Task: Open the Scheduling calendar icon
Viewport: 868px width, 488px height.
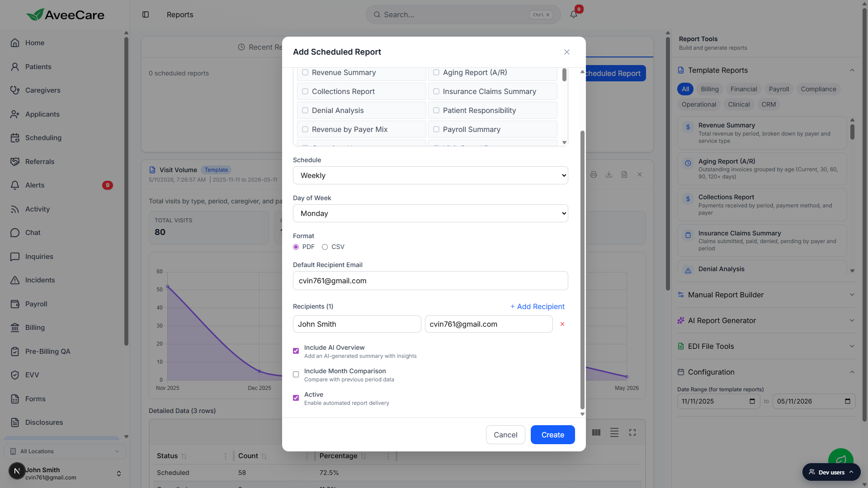Action: [15, 138]
